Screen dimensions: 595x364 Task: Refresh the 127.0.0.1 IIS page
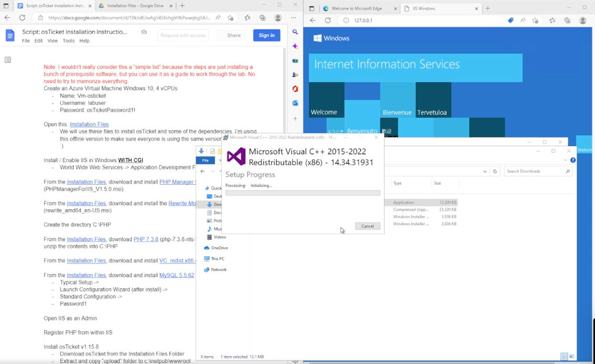328,21
